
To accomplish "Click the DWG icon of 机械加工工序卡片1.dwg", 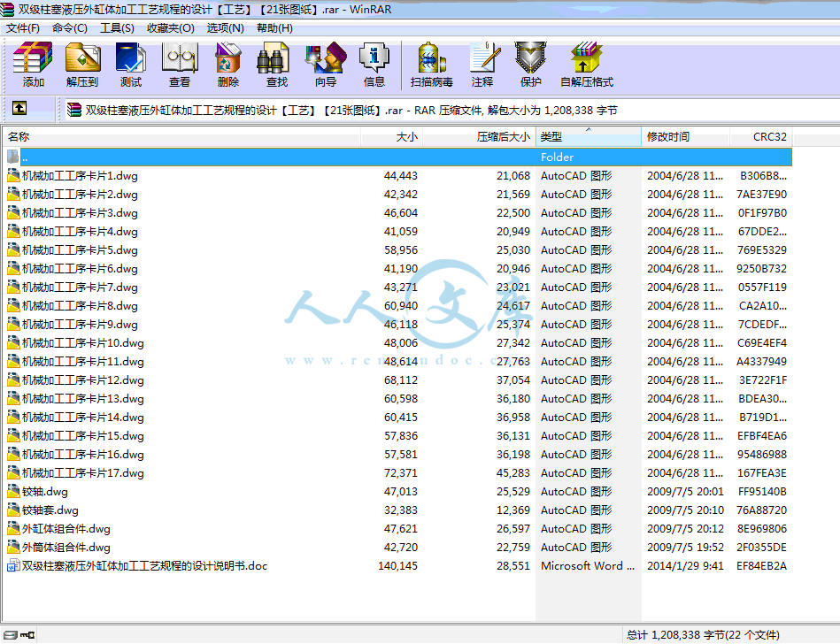I will click(x=13, y=175).
